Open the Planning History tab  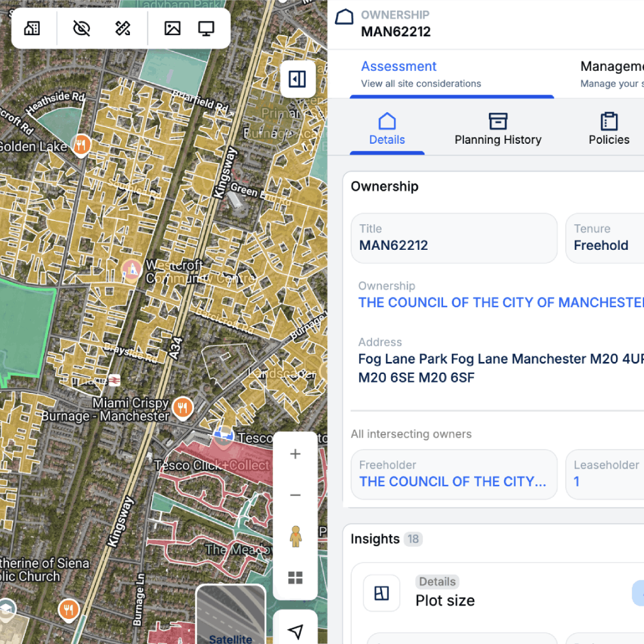point(498,129)
